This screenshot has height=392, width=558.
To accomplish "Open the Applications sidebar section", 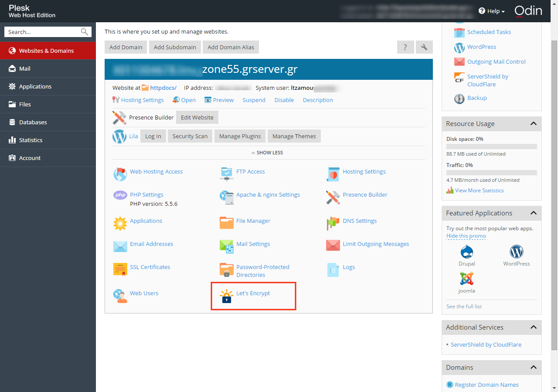I will [x=48, y=86].
